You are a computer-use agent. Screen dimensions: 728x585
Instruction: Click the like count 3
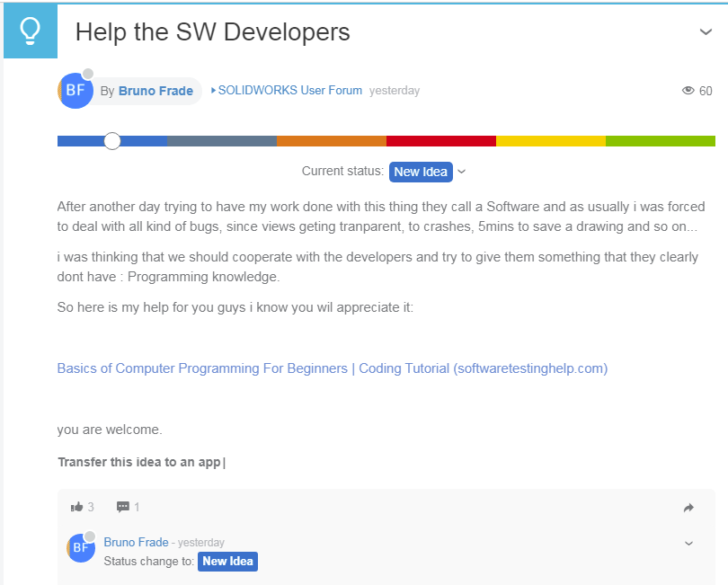(91, 507)
